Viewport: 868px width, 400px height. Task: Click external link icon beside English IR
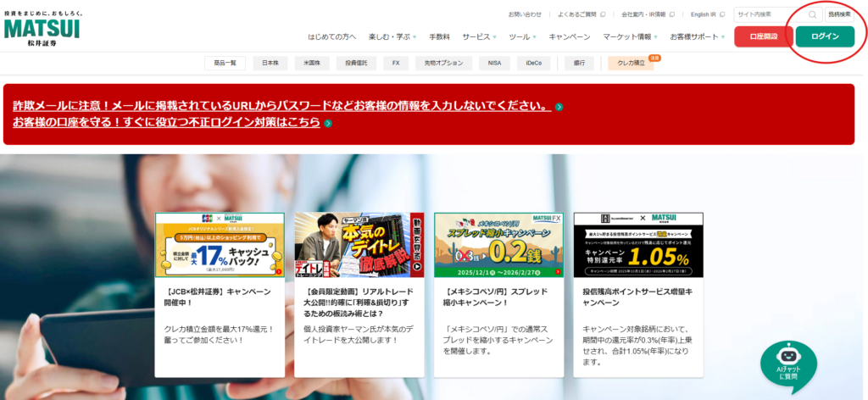click(723, 14)
